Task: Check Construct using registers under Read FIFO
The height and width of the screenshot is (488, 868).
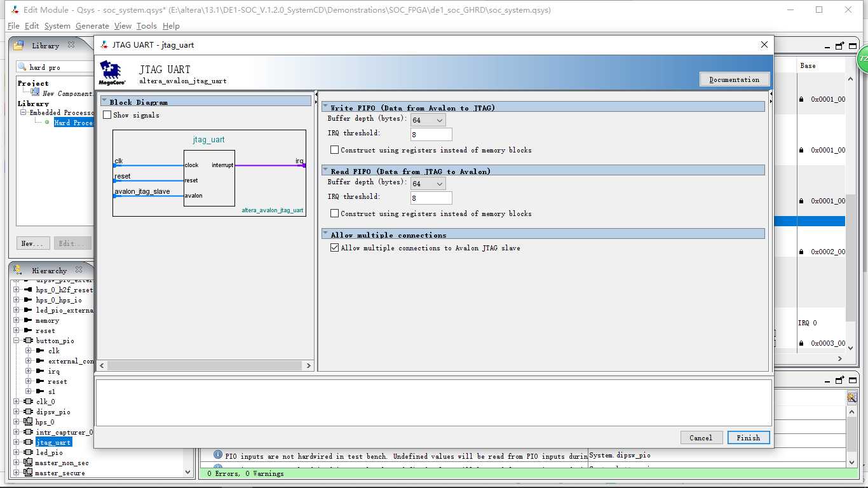Action: pos(334,213)
